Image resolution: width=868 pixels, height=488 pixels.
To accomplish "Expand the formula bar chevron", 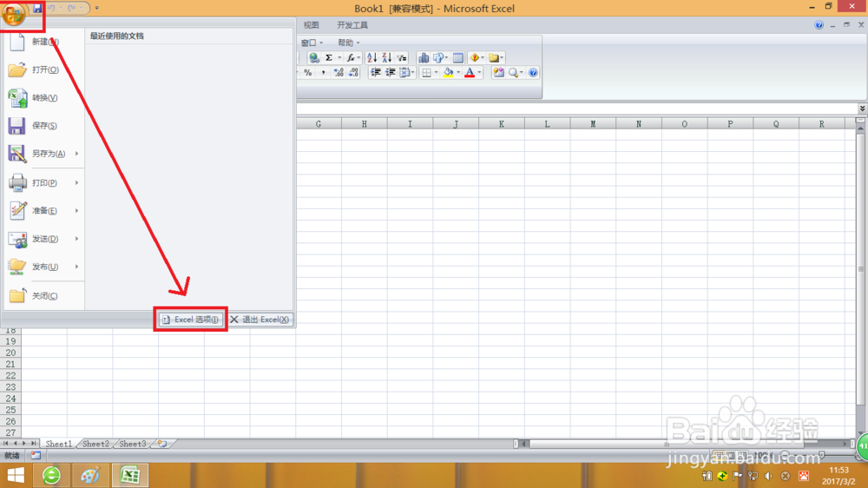I will [x=863, y=108].
